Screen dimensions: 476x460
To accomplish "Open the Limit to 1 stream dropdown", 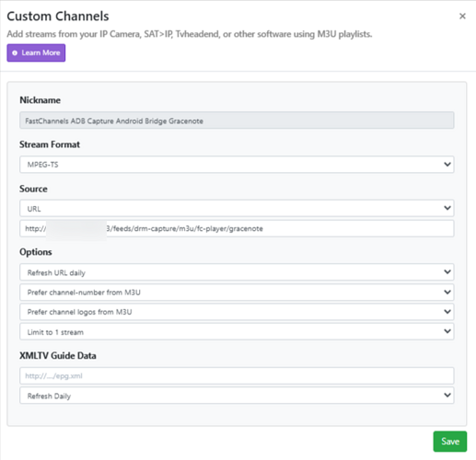I will [x=237, y=331].
